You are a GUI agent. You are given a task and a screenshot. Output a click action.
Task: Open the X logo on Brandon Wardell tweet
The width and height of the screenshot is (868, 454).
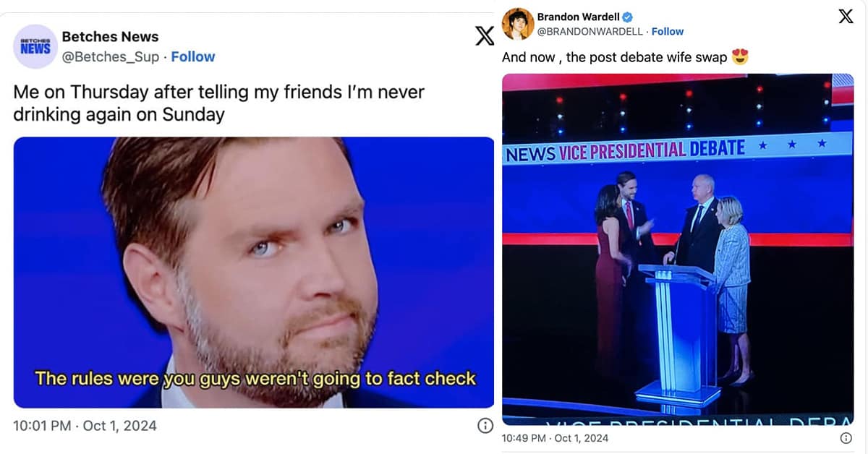click(846, 17)
